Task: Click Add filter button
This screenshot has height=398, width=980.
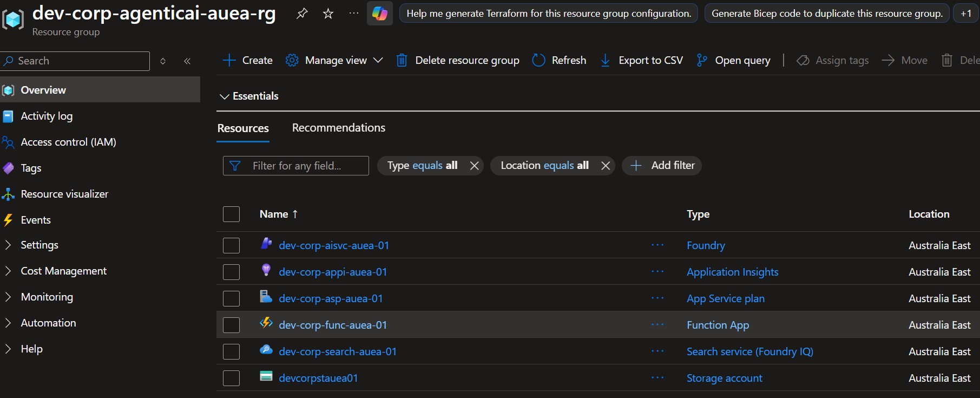Action: click(x=662, y=166)
